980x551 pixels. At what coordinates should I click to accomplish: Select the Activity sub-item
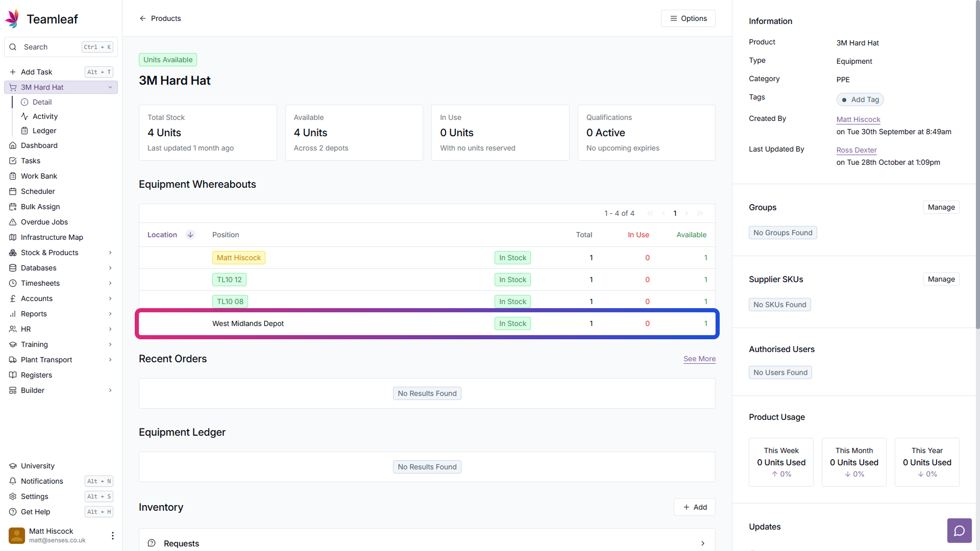(45, 116)
